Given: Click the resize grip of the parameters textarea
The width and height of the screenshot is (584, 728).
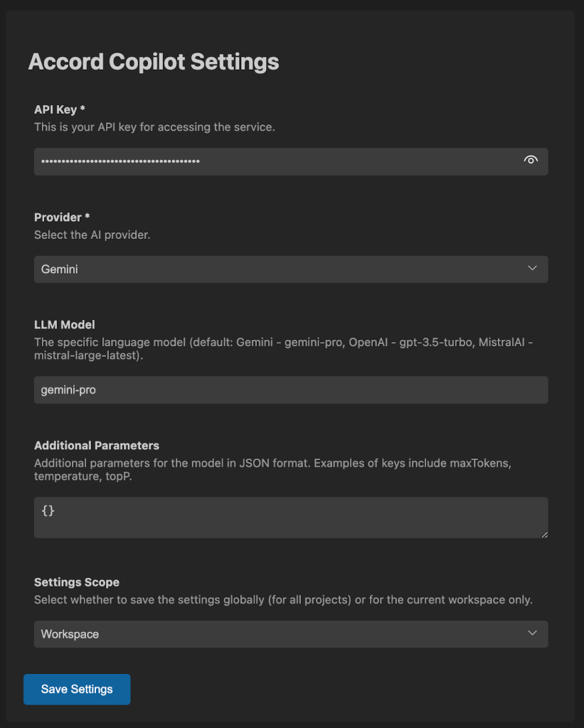Looking at the screenshot, I should (545, 535).
